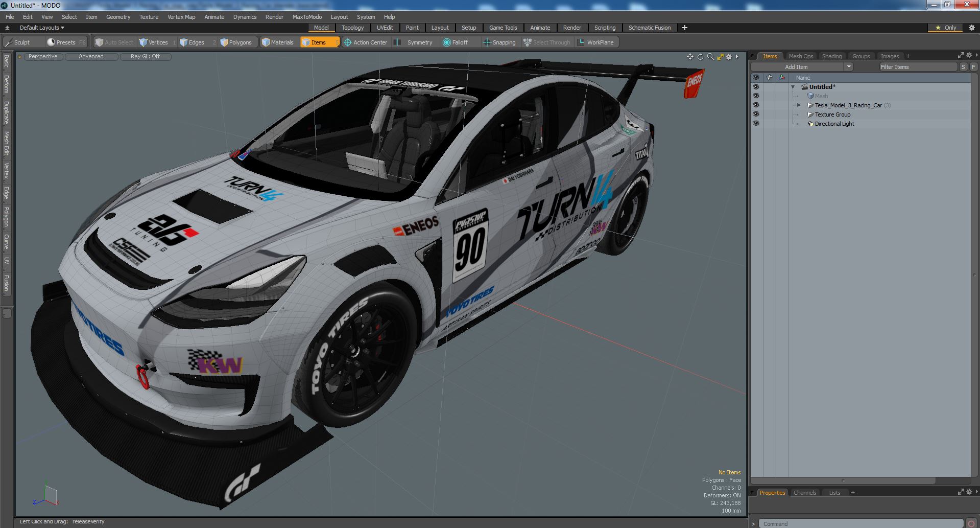Switch to the Channels tab

(805, 493)
